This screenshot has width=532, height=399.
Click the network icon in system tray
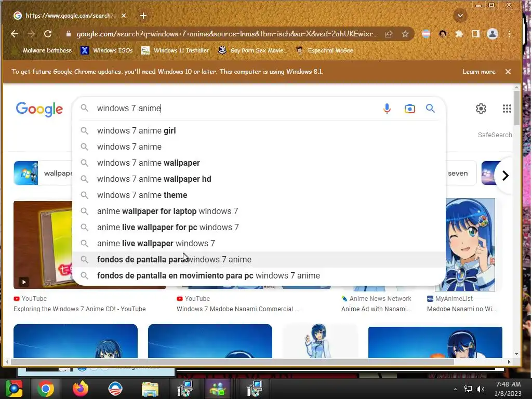click(x=468, y=389)
